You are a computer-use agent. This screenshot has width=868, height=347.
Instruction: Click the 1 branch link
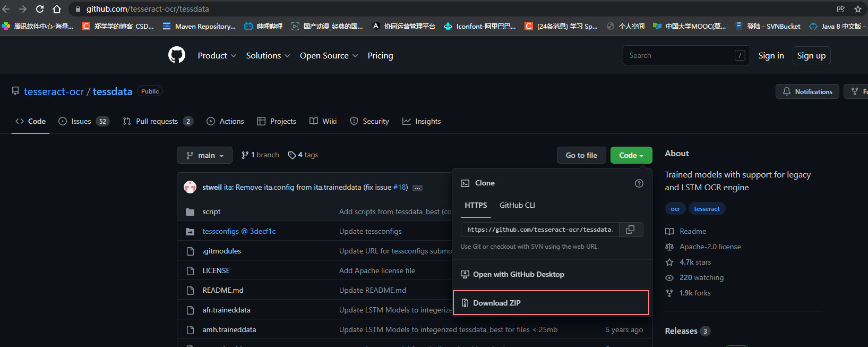(260, 155)
